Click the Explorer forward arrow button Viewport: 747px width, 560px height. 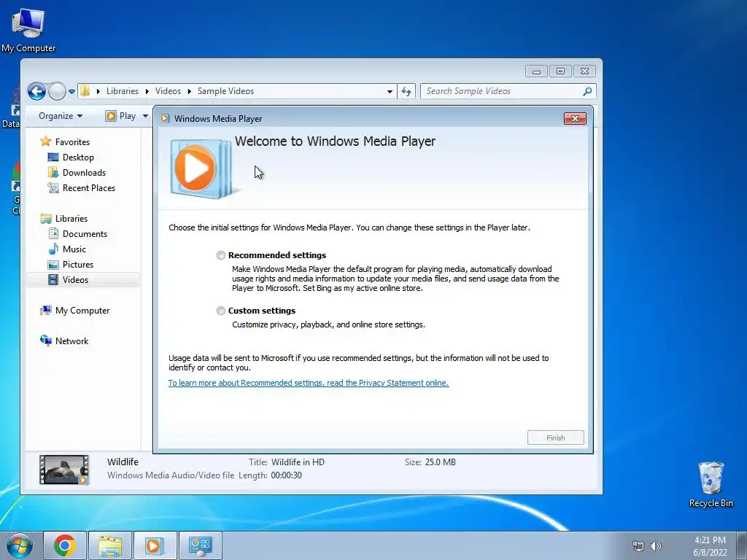57,91
